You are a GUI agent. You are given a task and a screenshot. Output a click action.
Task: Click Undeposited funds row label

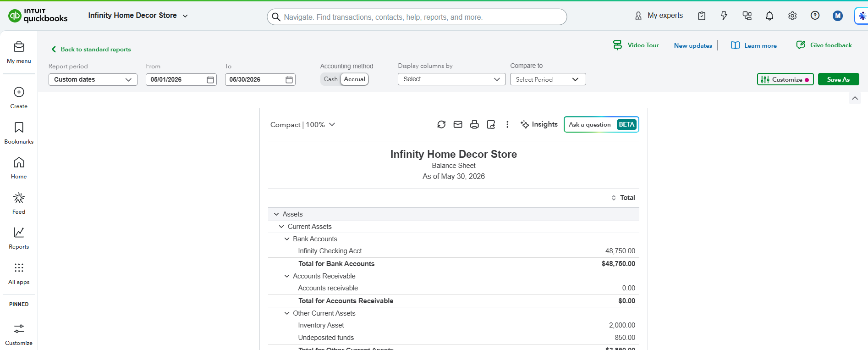click(326, 338)
